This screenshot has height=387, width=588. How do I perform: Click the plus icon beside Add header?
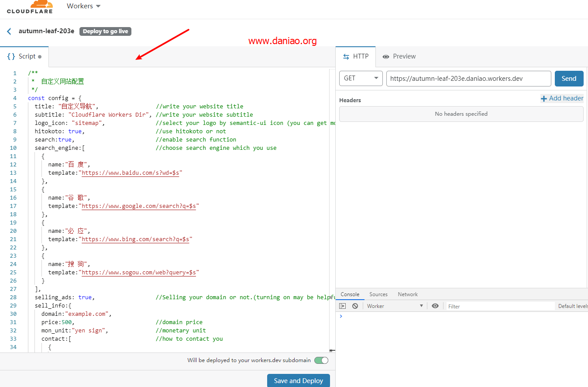544,99
